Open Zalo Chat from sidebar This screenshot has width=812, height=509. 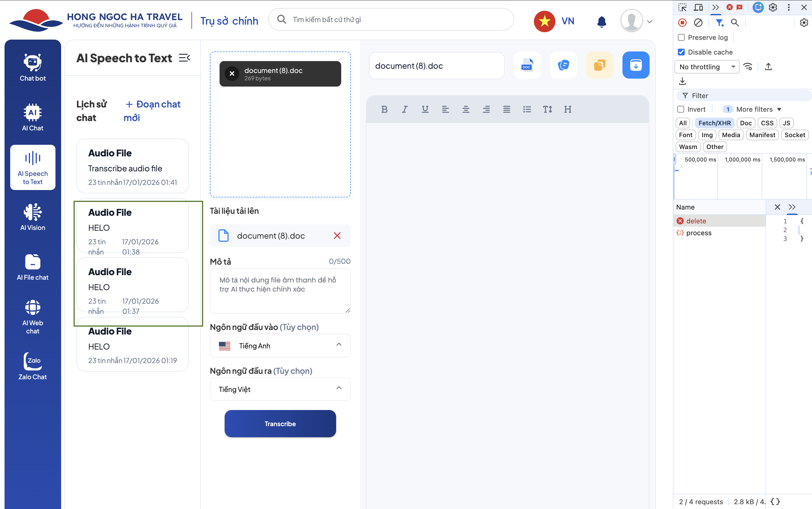[x=33, y=366]
